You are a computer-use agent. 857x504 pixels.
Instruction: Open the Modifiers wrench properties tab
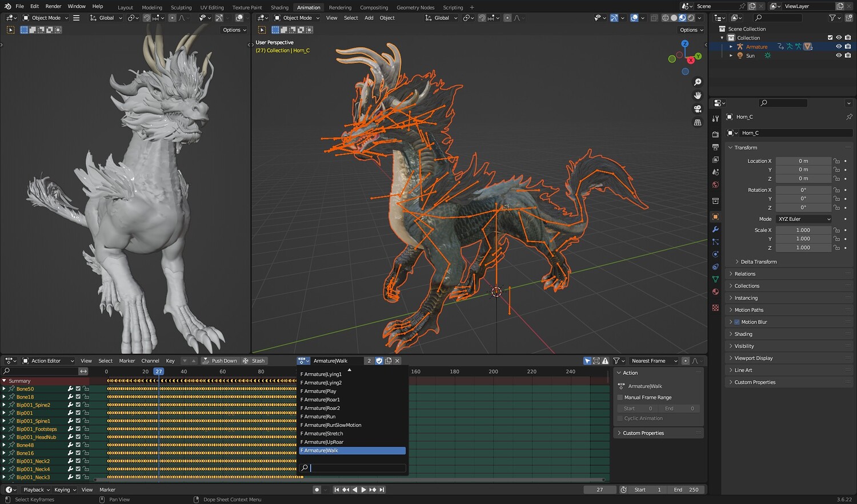(x=715, y=229)
